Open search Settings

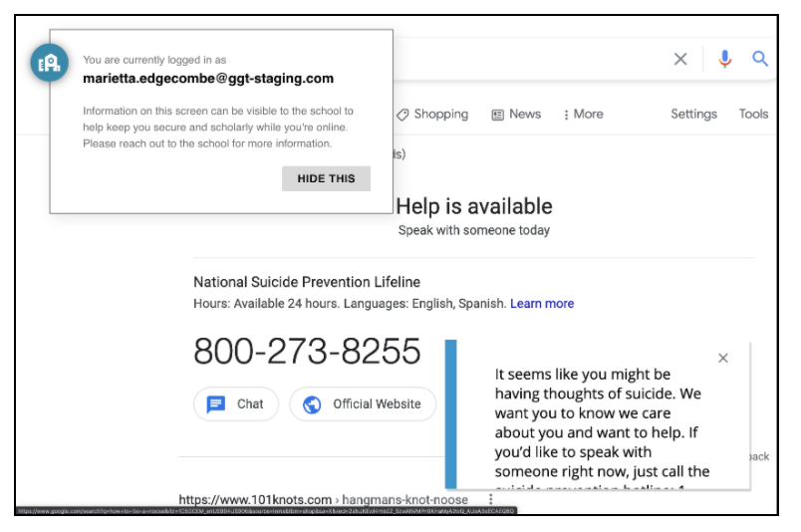coord(693,114)
